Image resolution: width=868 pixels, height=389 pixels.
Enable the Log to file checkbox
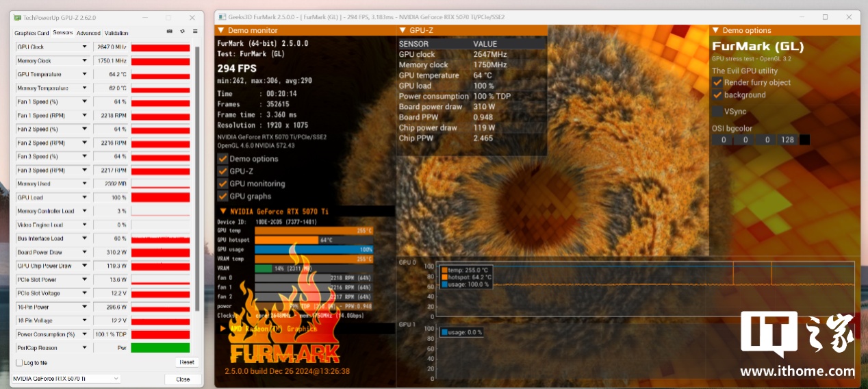tap(19, 362)
